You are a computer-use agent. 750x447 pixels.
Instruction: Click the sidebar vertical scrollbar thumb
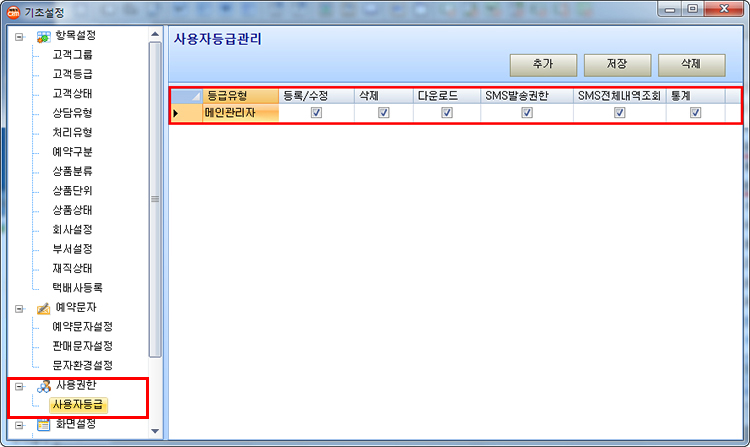point(155,200)
